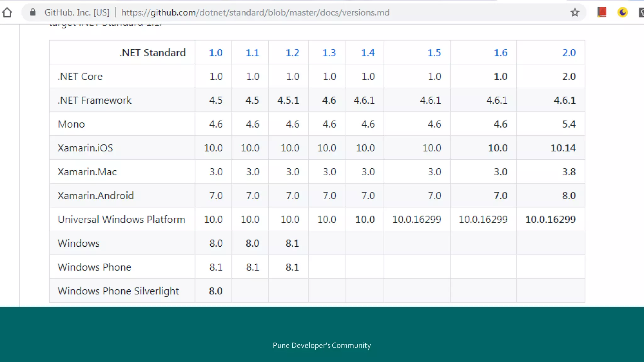Select the Windows row label

click(79, 243)
